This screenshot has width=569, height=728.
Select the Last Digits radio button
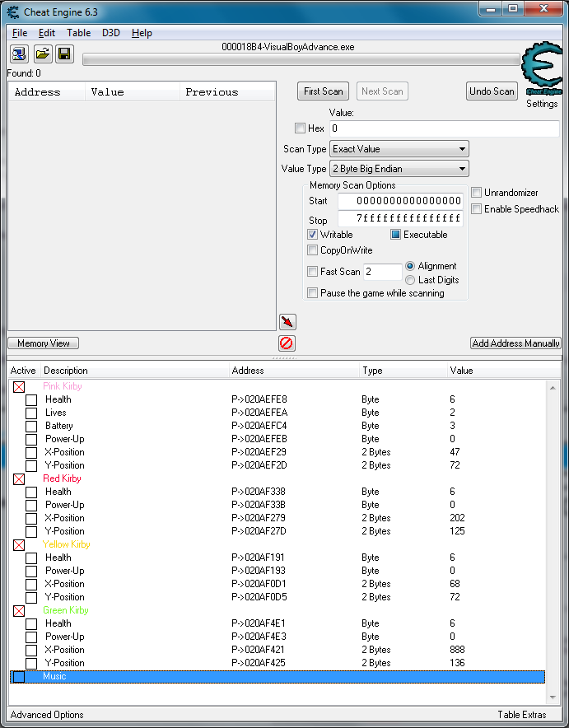pyautogui.click(x=410, y=280)
